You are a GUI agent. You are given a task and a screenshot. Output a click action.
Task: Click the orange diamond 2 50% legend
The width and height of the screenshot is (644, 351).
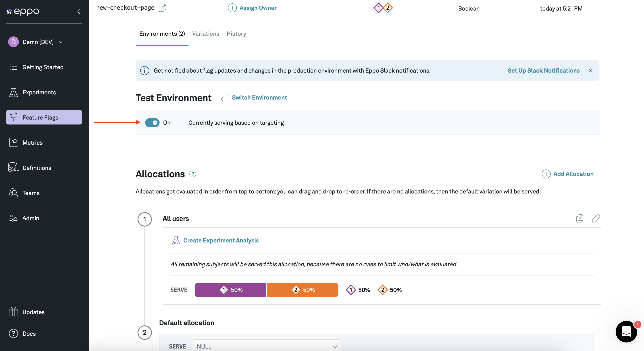[389, 290]
